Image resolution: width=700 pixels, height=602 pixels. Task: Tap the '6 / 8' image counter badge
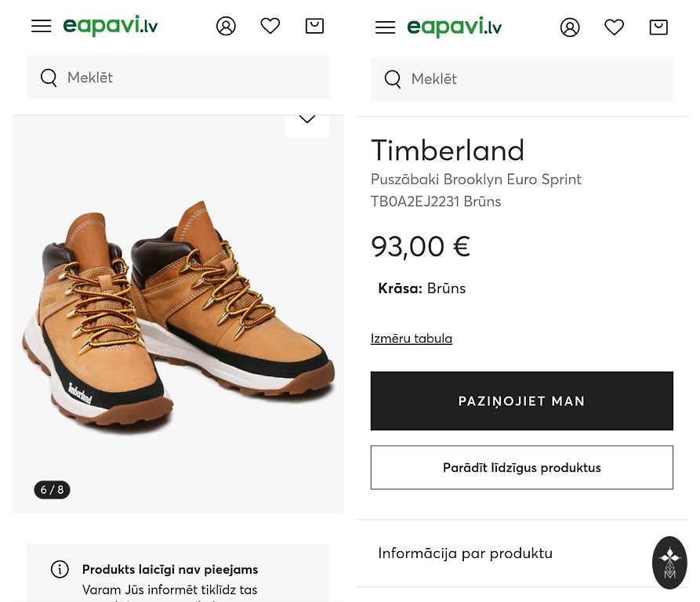coord(53,490)
